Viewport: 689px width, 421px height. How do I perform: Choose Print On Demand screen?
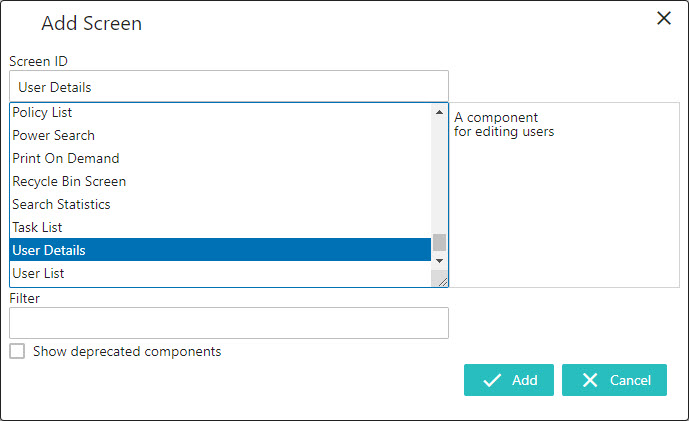pos(65,158)
